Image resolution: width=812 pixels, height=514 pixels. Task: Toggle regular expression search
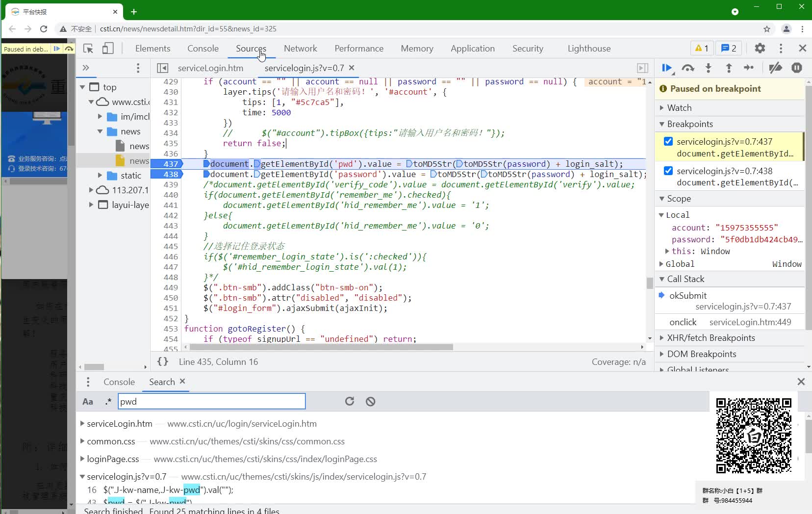click(108, 402)
